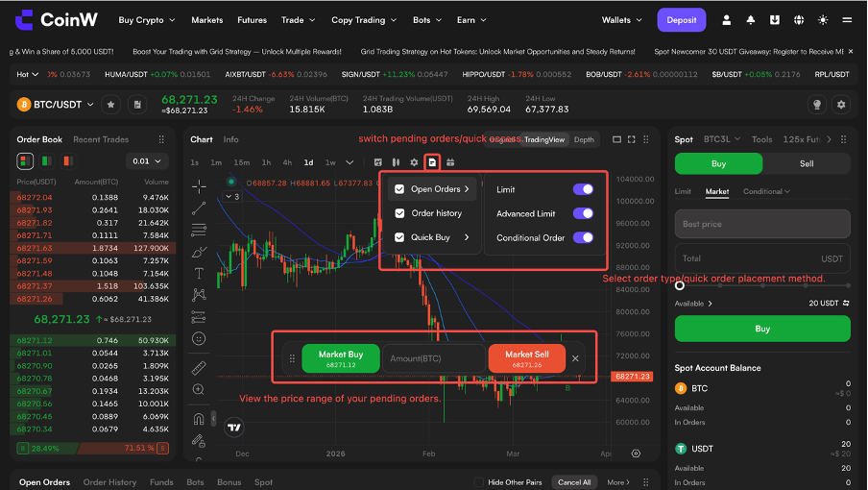Select the crosshair cursor chart tool
Screen dimensions: 868x490
(199, 186)
